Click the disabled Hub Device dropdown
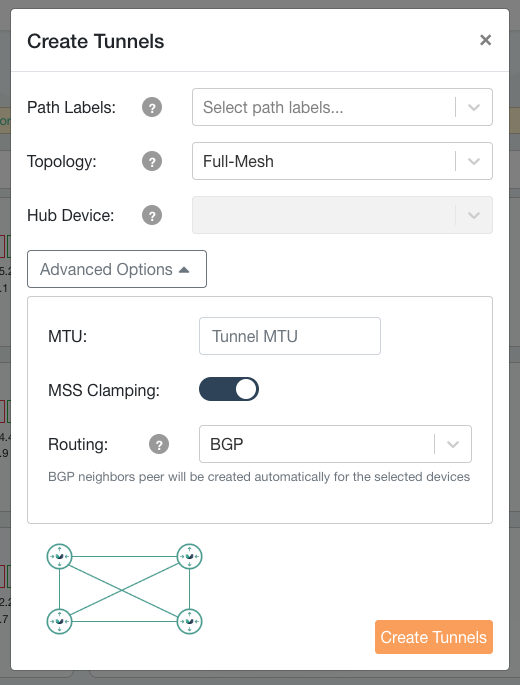520x685 pixels. pos(342,215)
